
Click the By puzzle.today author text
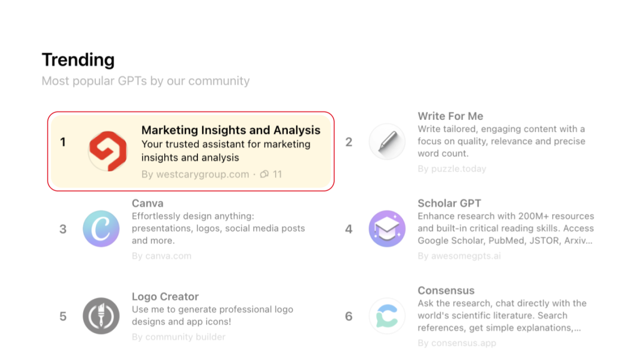point(452,169)
